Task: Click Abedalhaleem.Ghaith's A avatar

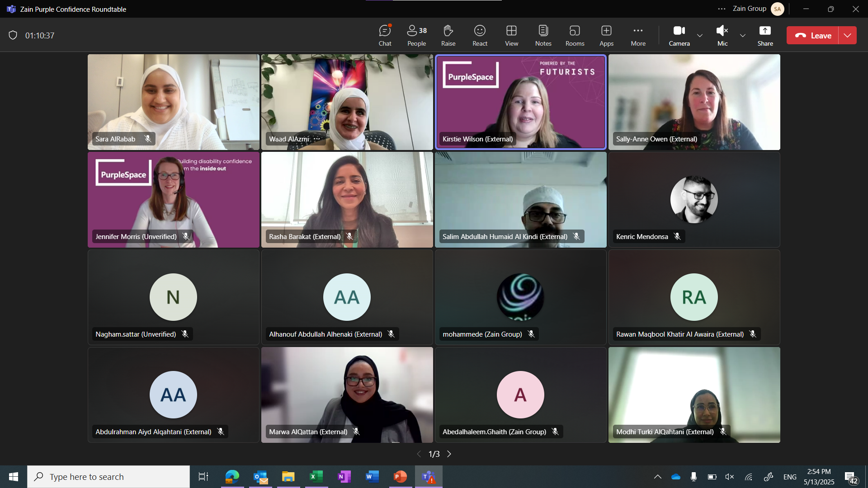Action: 520,394
